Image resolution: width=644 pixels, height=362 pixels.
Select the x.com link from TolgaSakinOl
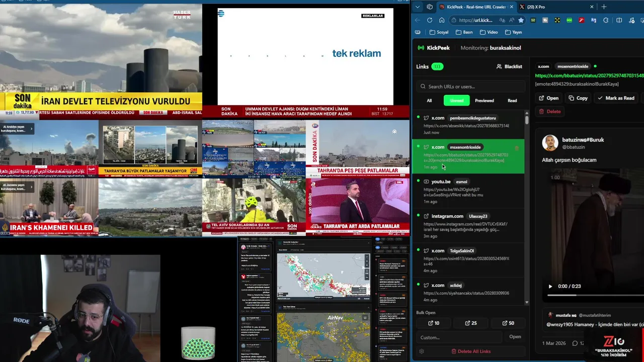(468, 260)
